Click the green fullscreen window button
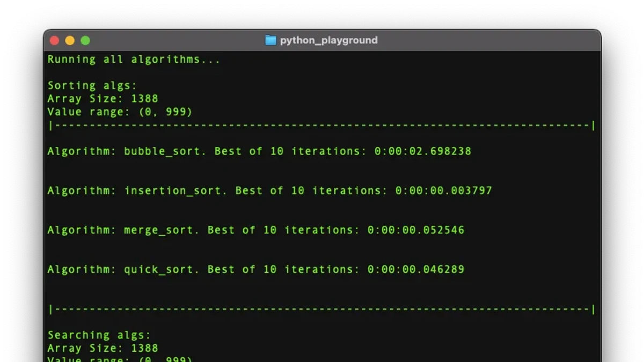This screenshot has width=644, height=362. [85, 41]
